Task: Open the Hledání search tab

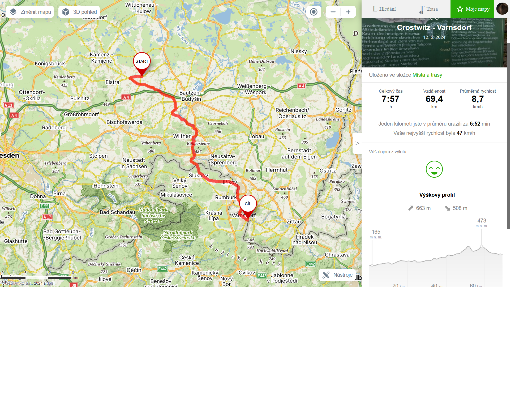Action: 384,9
